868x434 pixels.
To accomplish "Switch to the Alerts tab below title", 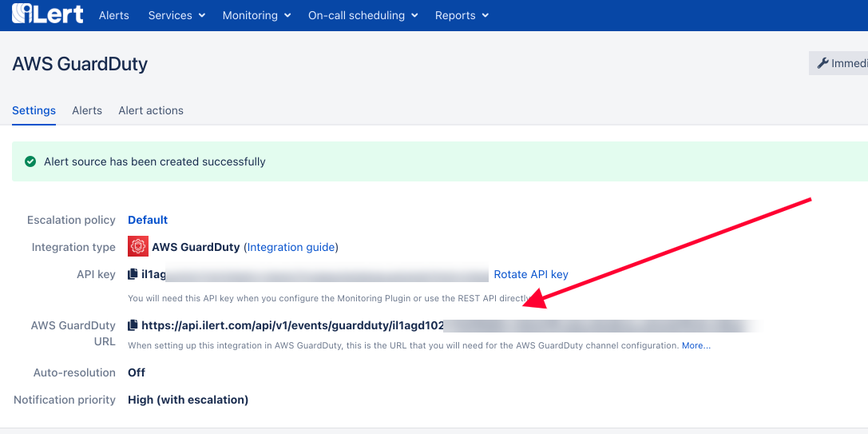I will pos(87,110).
